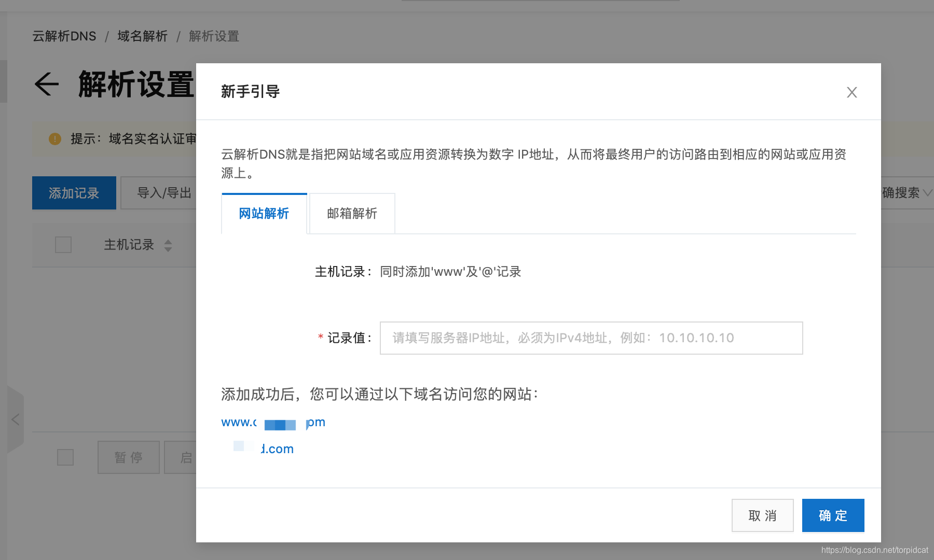Click the 导入/导出 button
Viewport: 934px width, 560px height.
pos(159,193)
